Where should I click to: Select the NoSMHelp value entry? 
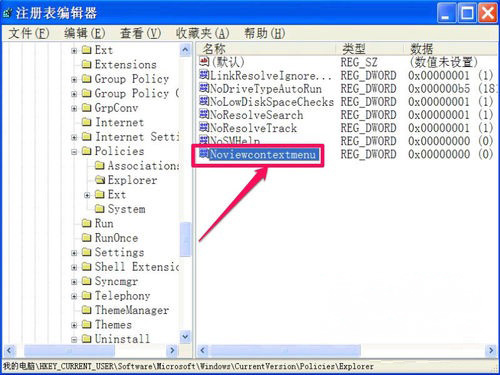[235, 141]
